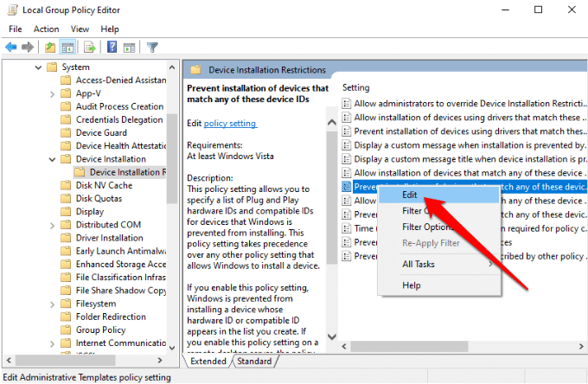Choose Help in the context menu

click(x=439, y=285)
